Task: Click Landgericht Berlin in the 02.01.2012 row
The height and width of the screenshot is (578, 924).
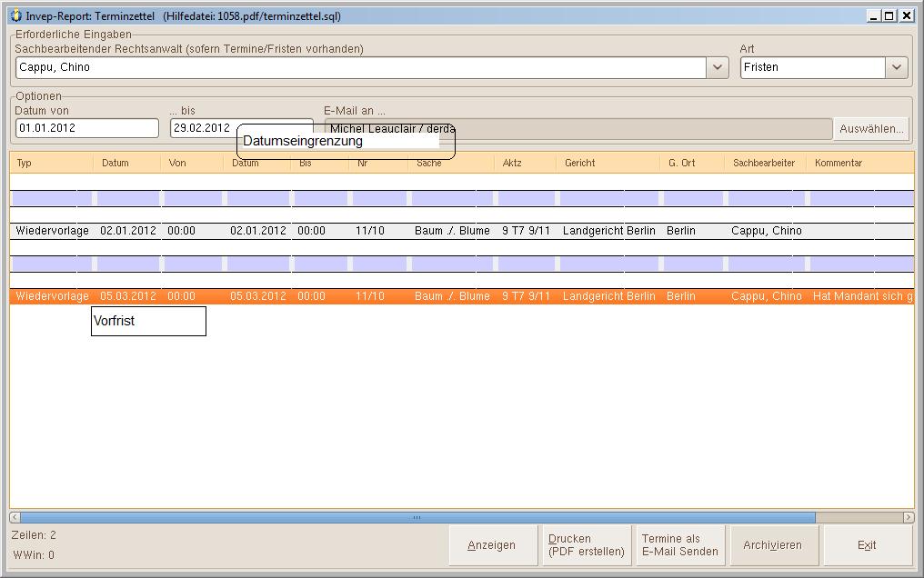Action: coord(608,231)
